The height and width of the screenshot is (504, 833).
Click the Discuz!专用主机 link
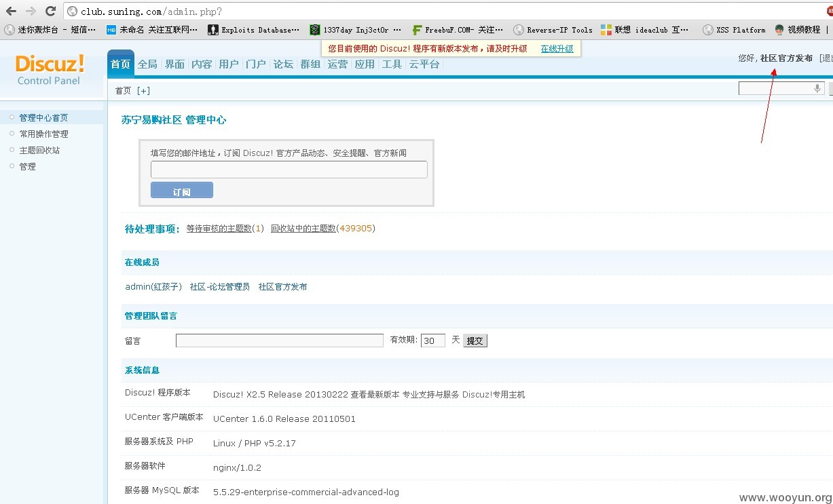pyautogui.click(x=494, y=395)
